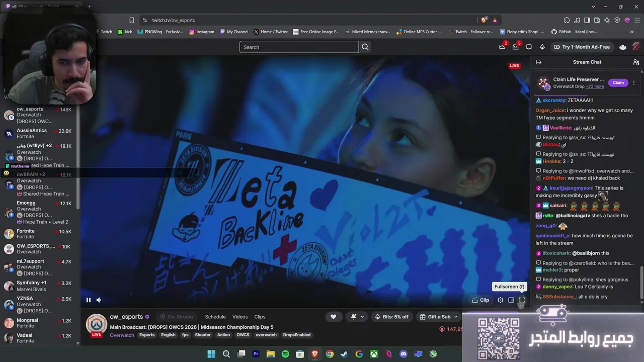The height and width of the screenshot is (362, 644).
Task: Open the Brave Rewards triangle icon
Action: point(495,20)
